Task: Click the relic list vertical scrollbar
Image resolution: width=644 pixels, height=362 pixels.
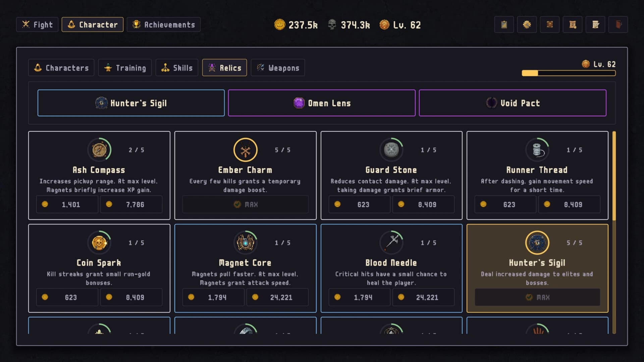Action: tap(614, 233)
